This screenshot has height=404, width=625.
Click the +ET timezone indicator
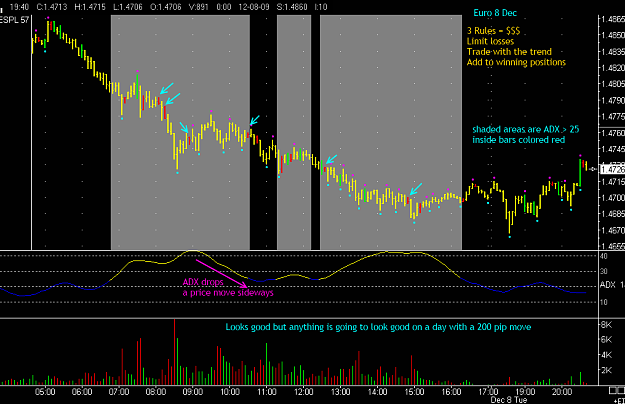619,400
